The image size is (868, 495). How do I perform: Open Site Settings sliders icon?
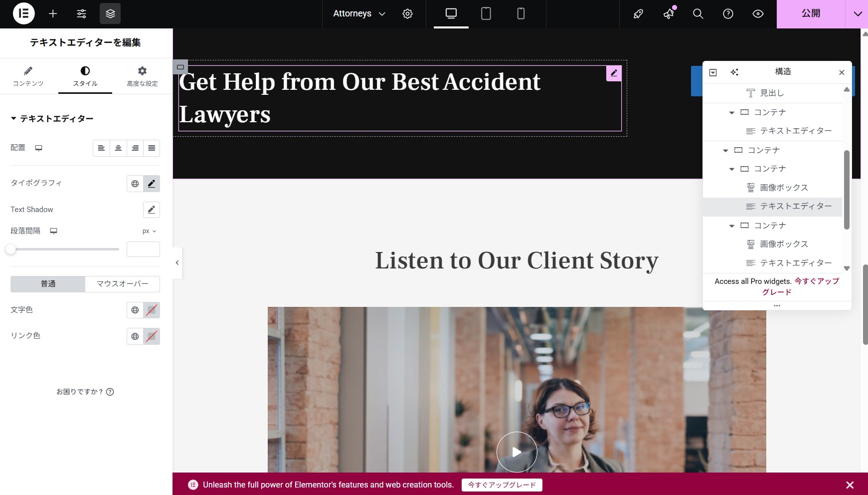pos(81,14)
